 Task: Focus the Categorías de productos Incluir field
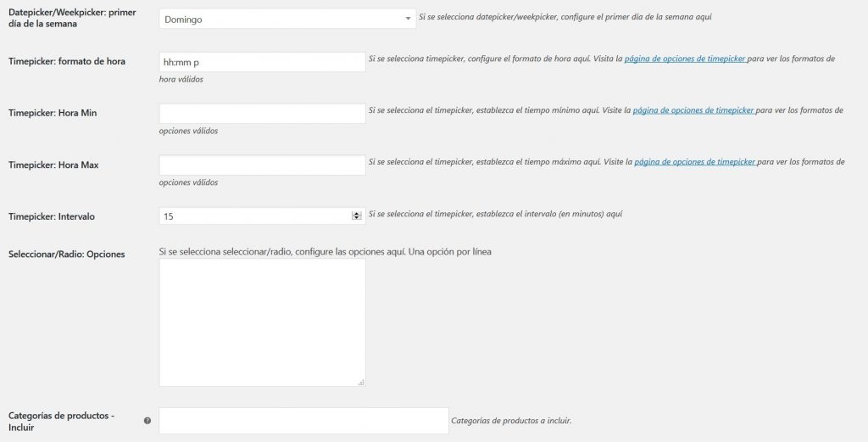pyautogui.click(x=303, y=421)
